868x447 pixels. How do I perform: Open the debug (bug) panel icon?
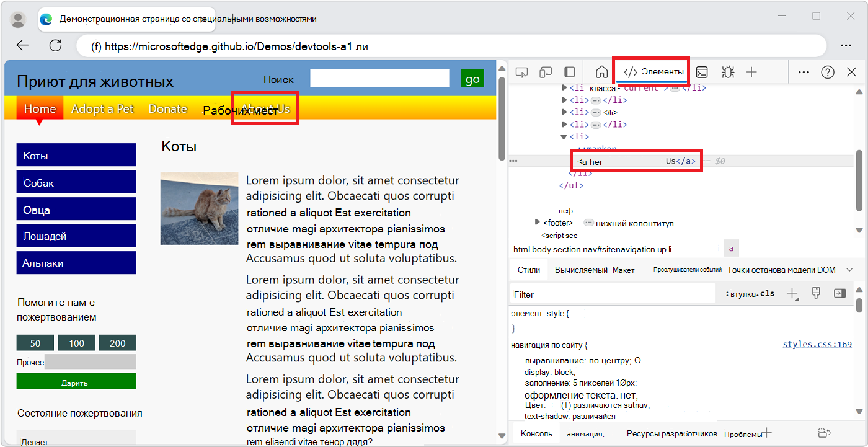coord(727,72)
